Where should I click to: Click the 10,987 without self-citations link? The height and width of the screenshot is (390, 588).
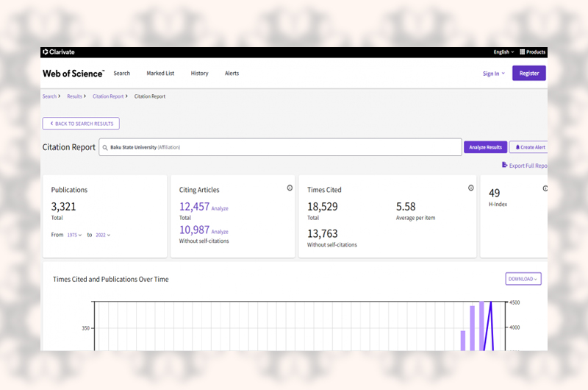194,230
